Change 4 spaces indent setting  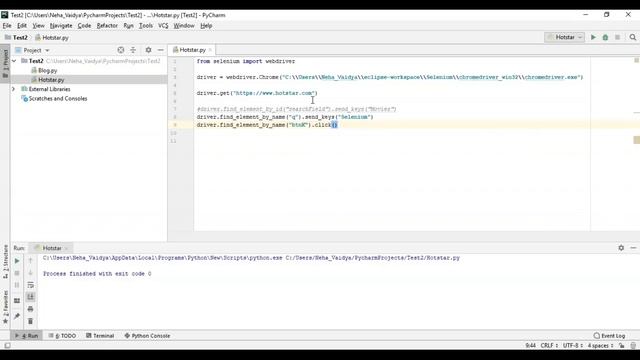(x=600, y=345)
